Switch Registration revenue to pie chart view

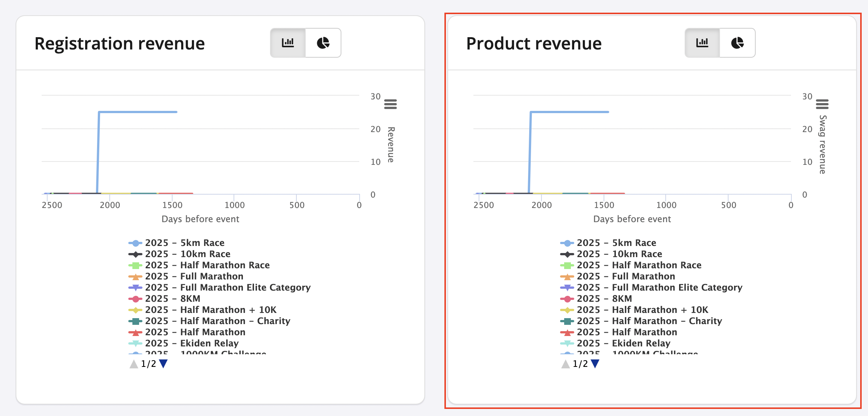(x=323, y=43)
